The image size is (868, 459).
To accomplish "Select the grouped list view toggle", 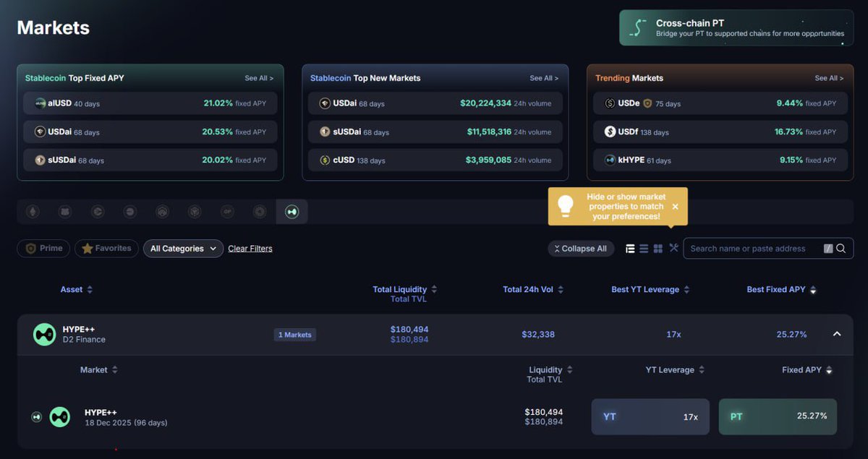I will 630,248.
